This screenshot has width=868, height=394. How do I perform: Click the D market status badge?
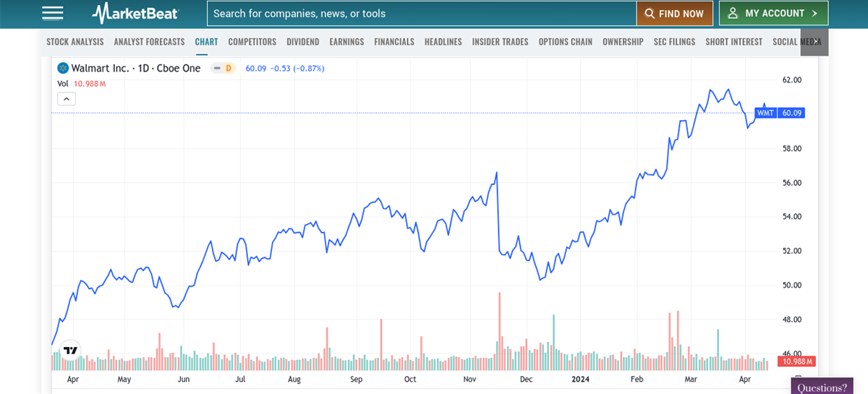click(223, 68)
